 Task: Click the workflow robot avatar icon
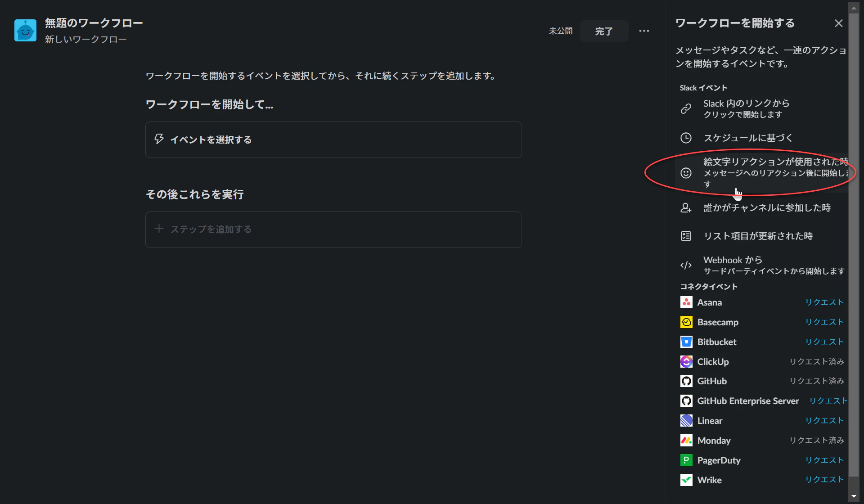pos(25,31)
